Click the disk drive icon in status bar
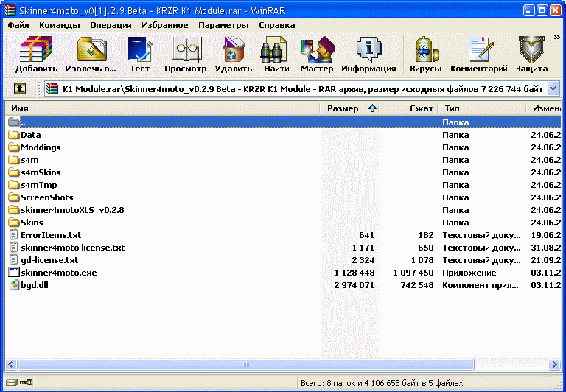The width and height of the screenshot is (566, 392). [11, 382]
